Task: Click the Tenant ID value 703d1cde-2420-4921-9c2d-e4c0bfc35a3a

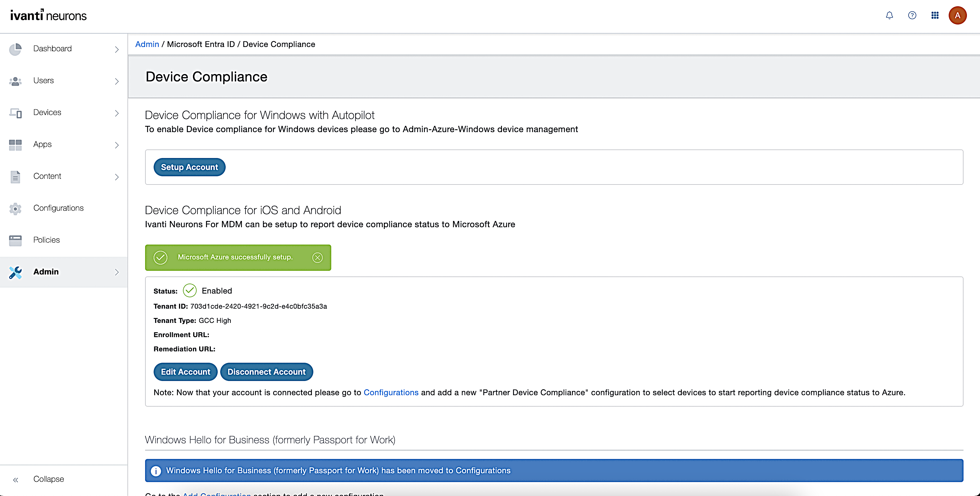Action: [x=258, y=306]
